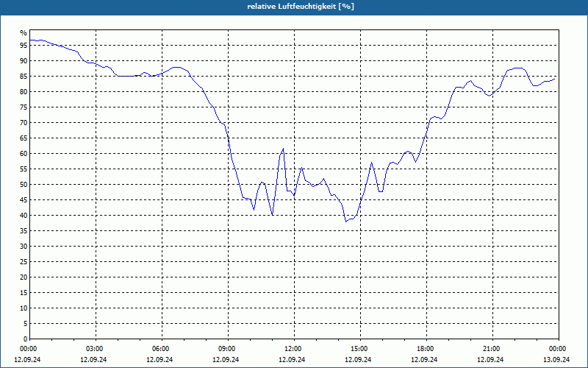
Task: Select the y-axis value '70'
Action: 24,123
